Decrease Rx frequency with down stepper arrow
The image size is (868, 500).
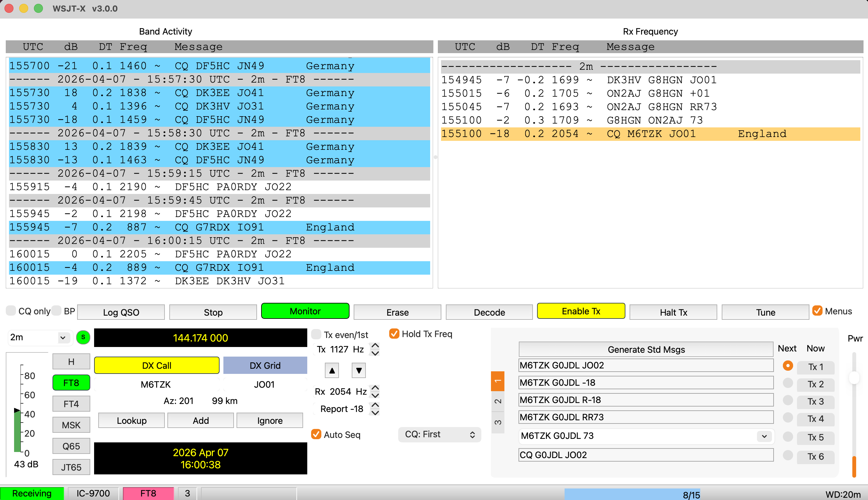pyautogui.click(x=375, y=396)
